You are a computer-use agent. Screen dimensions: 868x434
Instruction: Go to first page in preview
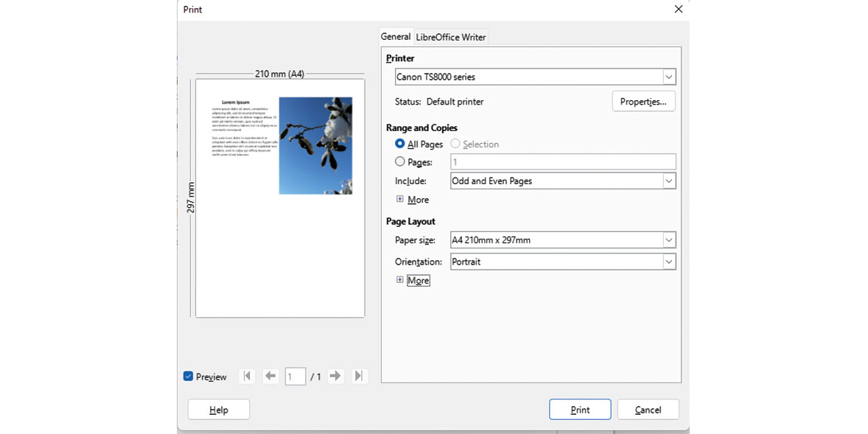[247, 377]
